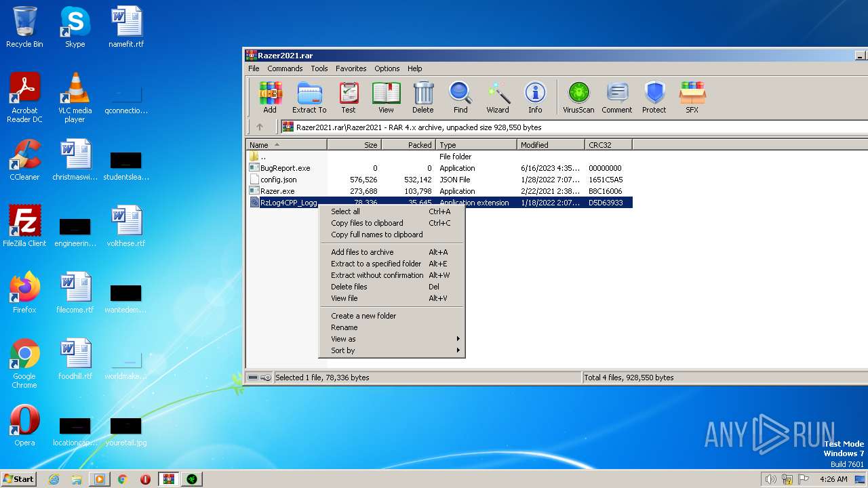Viewport: 868px width, 488px height.
Task: Open the Wizard wand icon
Action: click(x=498, y=97)
